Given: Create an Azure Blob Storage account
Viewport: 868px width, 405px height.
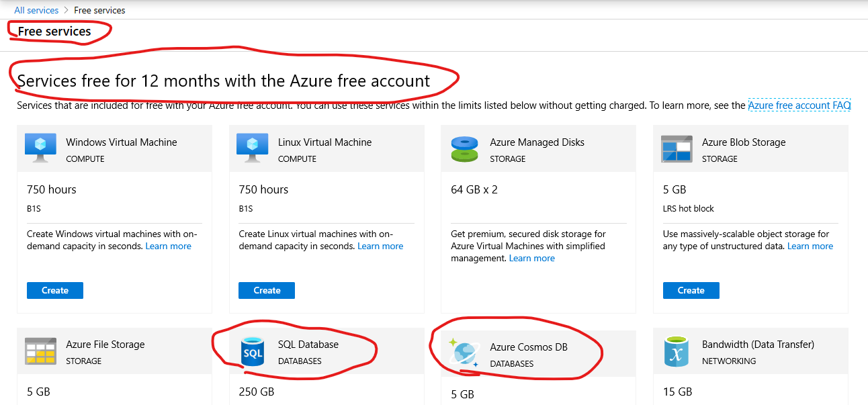Looking at the screenshot, I should (x=691, y=290).
